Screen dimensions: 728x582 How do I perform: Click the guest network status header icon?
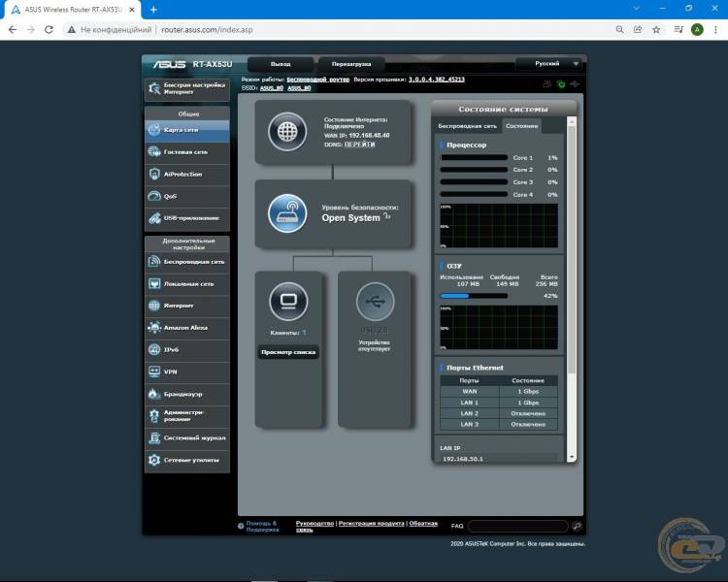(x=547, y=84)
